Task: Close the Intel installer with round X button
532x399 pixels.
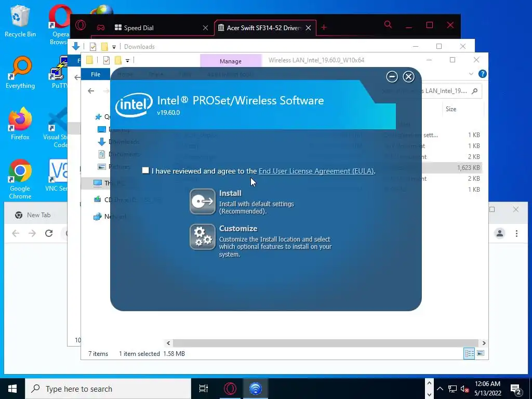Action: coord(408,77)
